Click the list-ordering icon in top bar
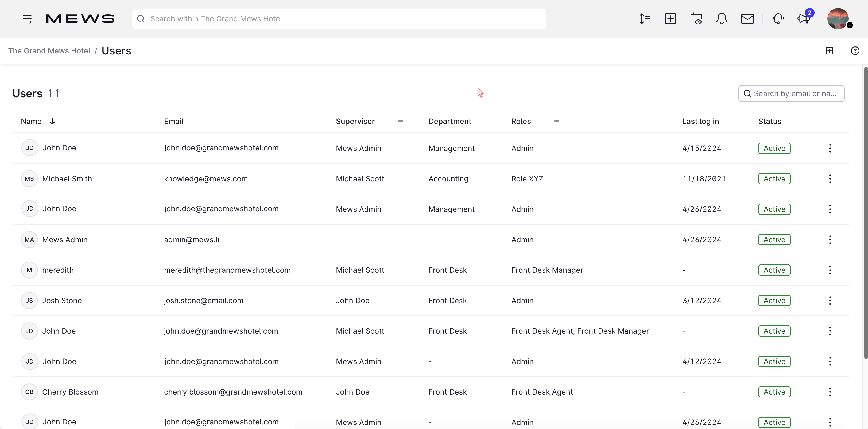 tap(645, 18)
